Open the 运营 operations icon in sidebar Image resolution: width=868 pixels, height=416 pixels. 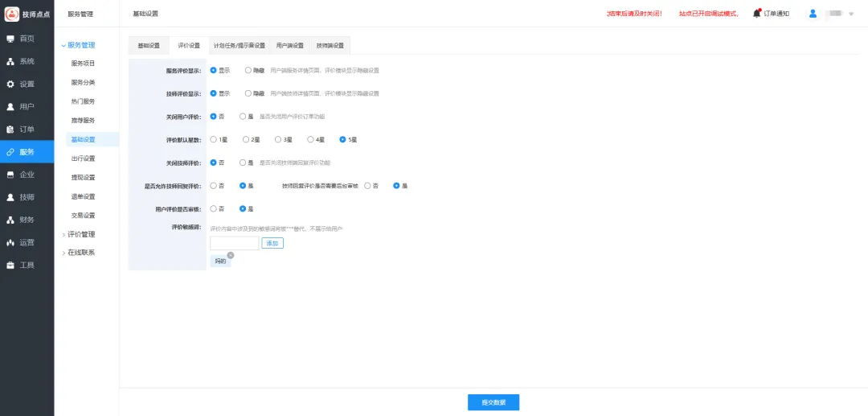pyautogui.click(x=10, y=242)
